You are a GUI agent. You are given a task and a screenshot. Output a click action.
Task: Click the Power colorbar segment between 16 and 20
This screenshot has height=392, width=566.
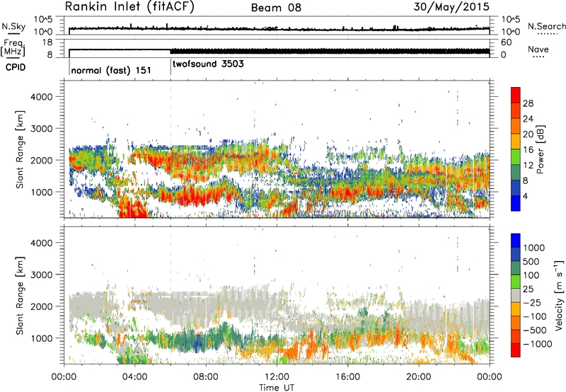[x=516, y=142]
